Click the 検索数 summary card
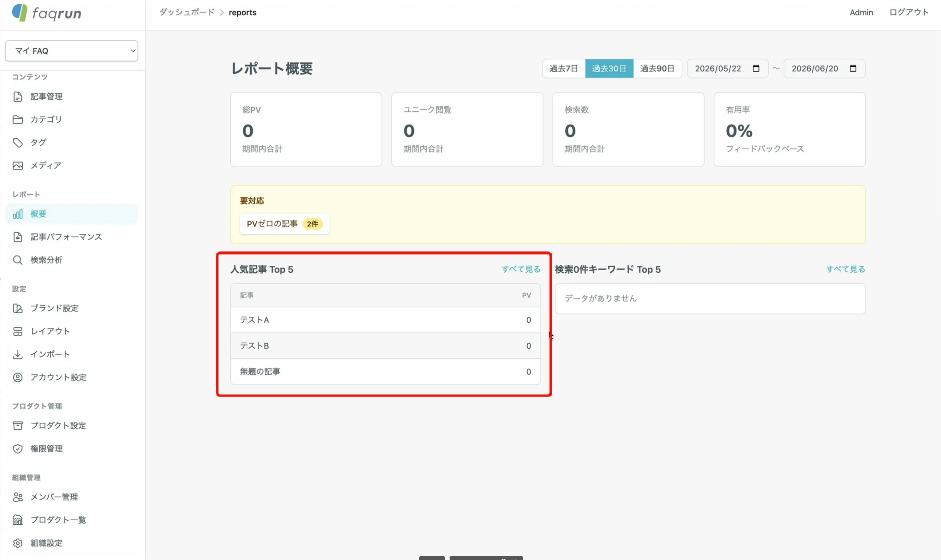The image size is (941, 560). 629,129
